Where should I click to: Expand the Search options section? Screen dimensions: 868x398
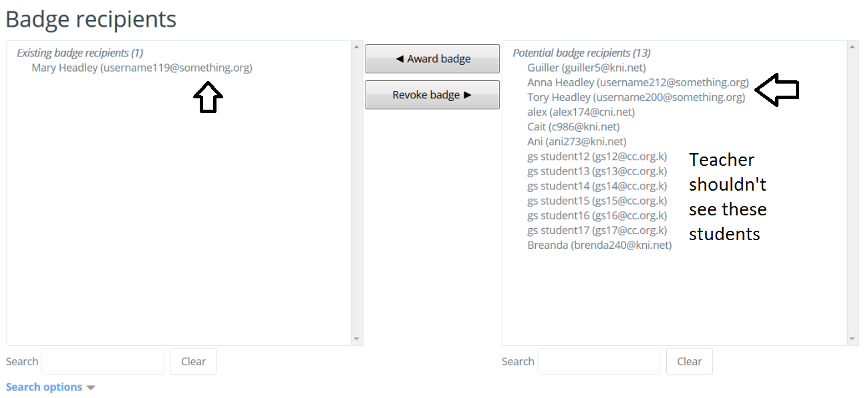pos(51,387)
